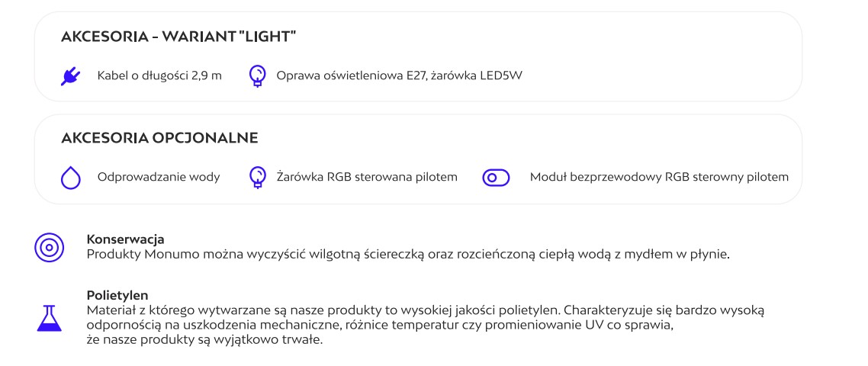868x366 pixels.
Task: Click the wireless RGB module icon
Action: pos(495,178)
